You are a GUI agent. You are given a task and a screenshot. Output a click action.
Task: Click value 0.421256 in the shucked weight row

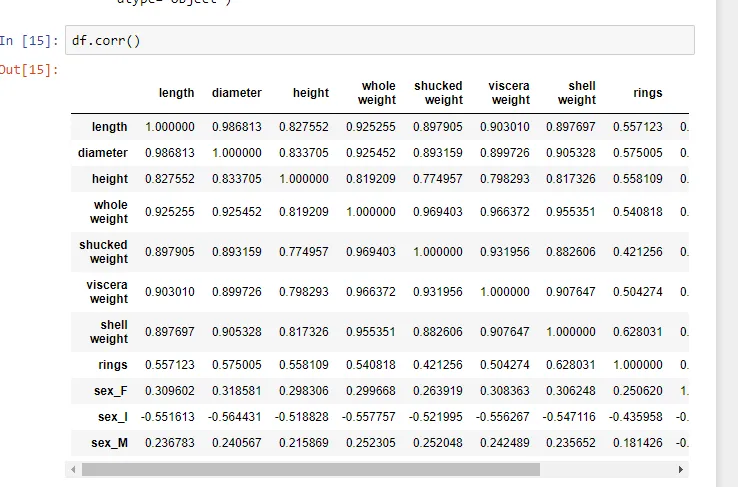[638, 252]
